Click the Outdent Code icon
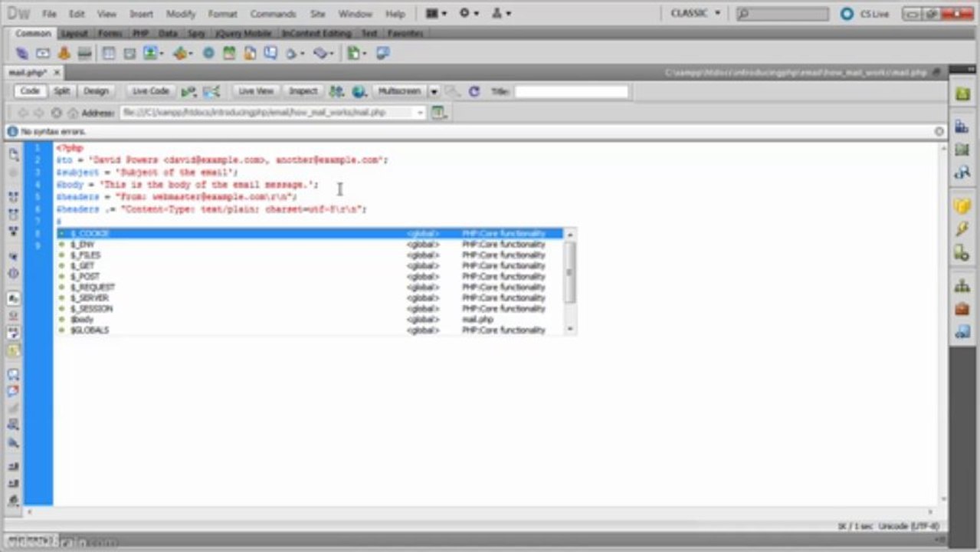Image resolution: width=980 pixels, height=552 pixels. point(14,483)
